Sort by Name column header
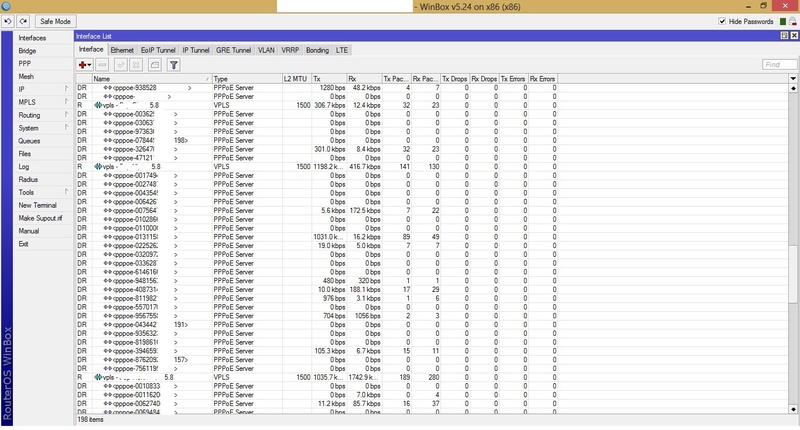800x430 pixels. (152, 79)
